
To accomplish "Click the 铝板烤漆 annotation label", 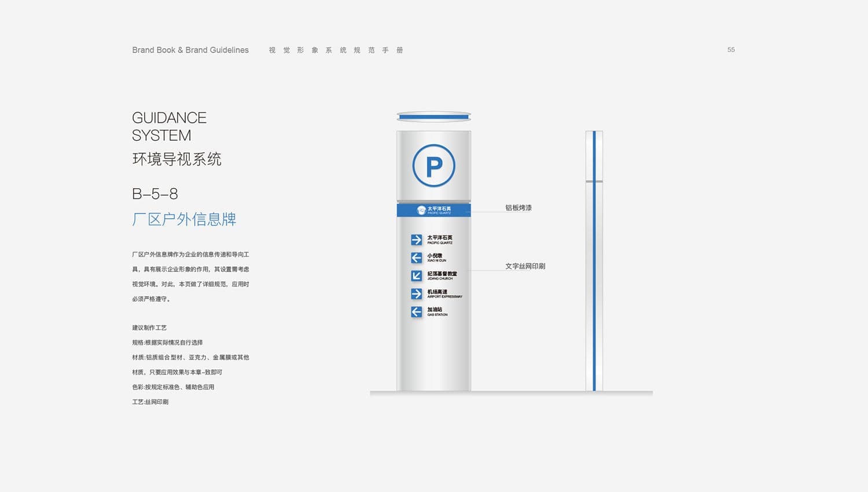I will (x=518, y=208).
